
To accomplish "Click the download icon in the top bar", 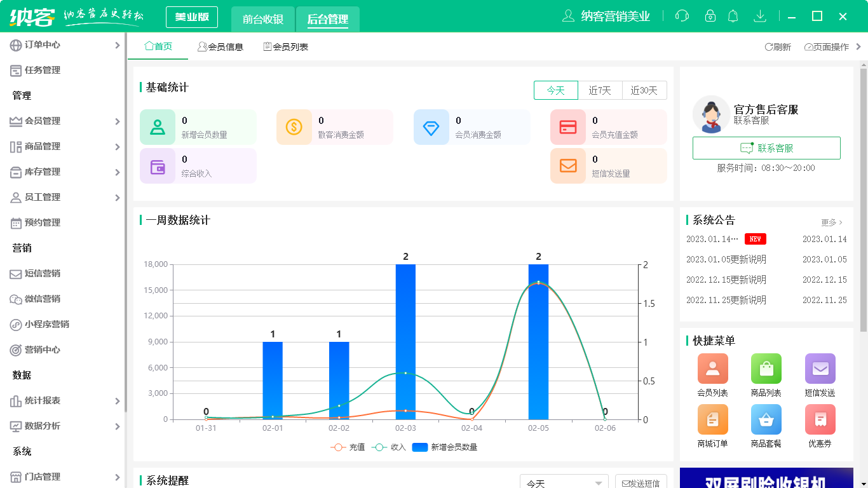I will click(x=760, y=15).
